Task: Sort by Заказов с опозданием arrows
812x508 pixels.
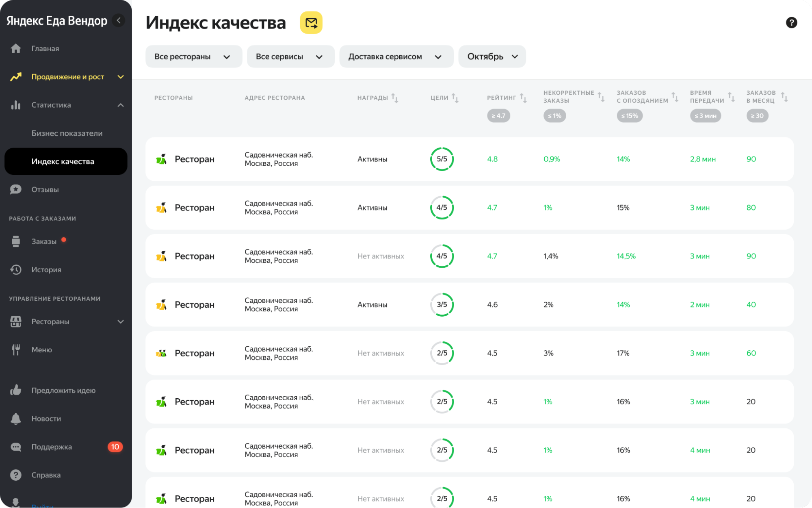Action: 675,97
